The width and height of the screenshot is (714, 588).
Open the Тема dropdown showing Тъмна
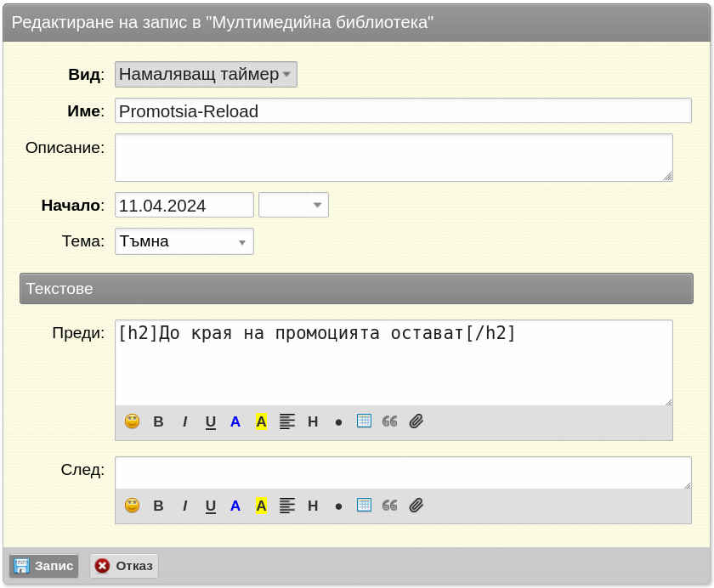click(x=184, y=241)
